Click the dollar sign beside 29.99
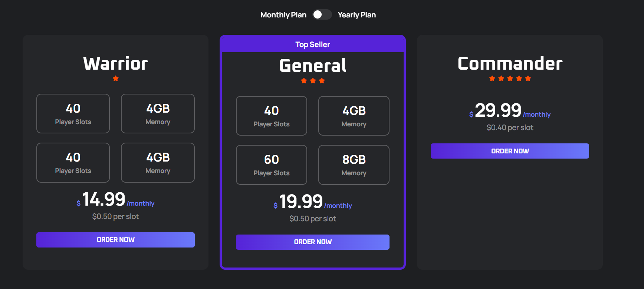Screen dimensions: 644x289 pos(471,114)
